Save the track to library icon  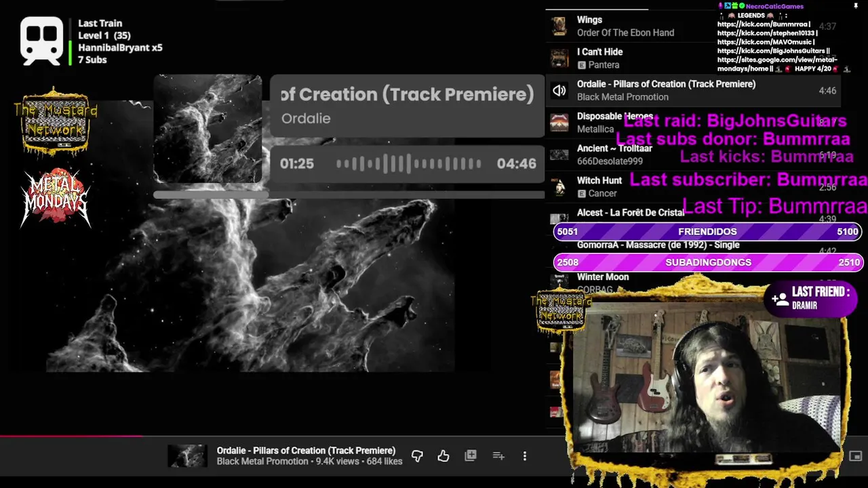click(x=471, y=455)
